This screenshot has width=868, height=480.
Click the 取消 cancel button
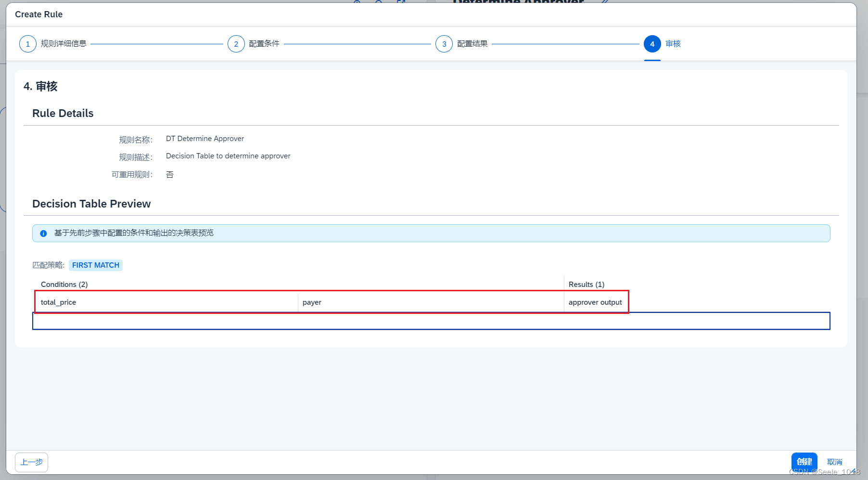coord(834,462)
